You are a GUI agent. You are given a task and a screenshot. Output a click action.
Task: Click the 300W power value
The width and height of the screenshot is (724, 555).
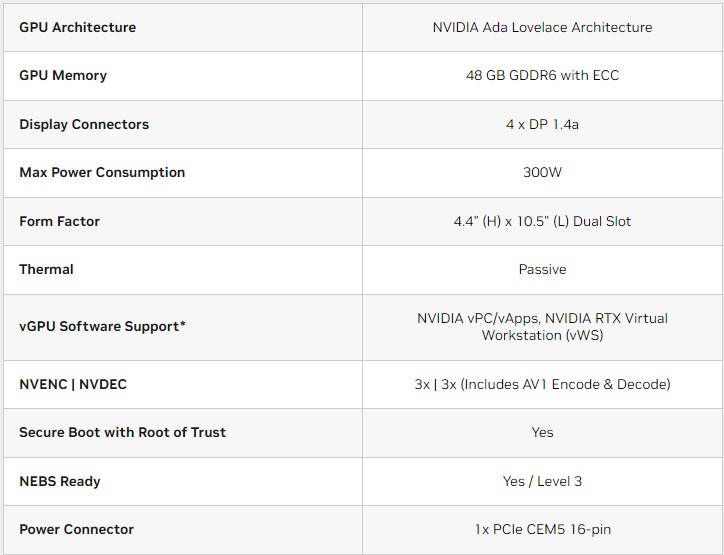pos(542,172)
